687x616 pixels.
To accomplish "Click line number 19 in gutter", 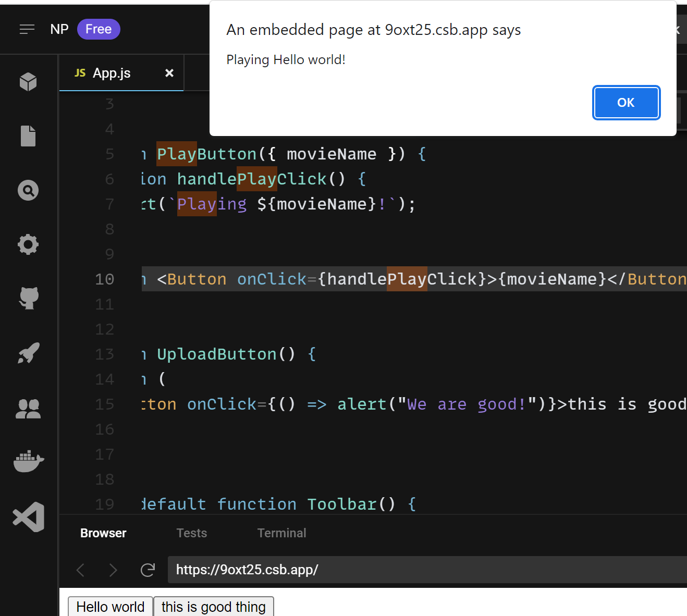I will 104,504.
